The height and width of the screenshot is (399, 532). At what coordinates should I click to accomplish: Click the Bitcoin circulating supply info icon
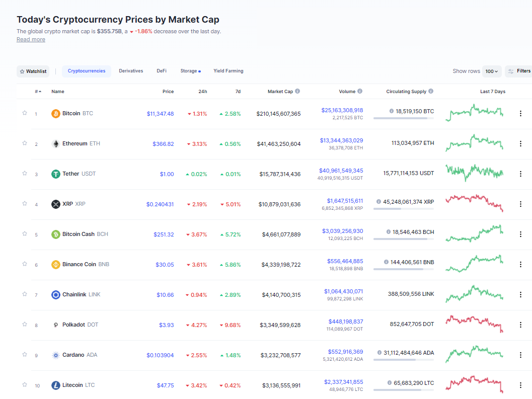click(392, 111)
